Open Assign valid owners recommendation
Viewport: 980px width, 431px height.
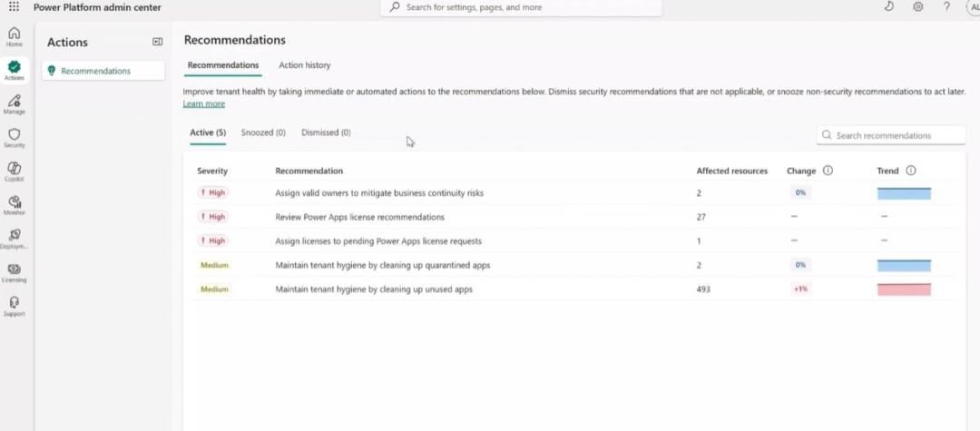click(379, 193)
